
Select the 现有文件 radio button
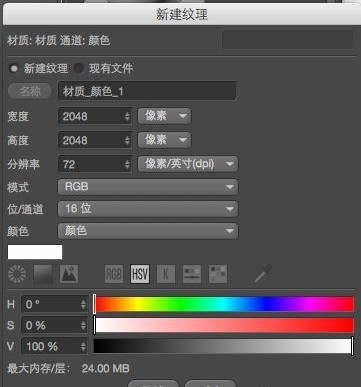79,68
